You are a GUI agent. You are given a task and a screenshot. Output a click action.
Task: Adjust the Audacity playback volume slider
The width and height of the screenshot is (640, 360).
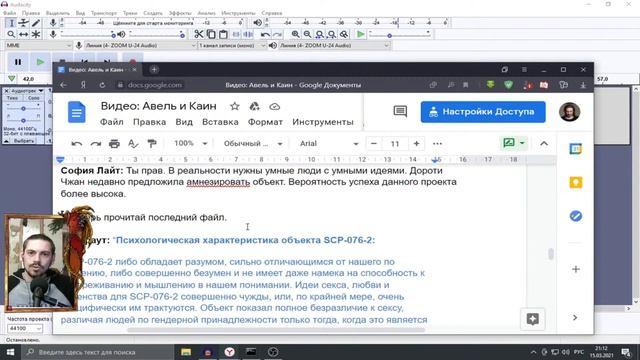(156, 35)
